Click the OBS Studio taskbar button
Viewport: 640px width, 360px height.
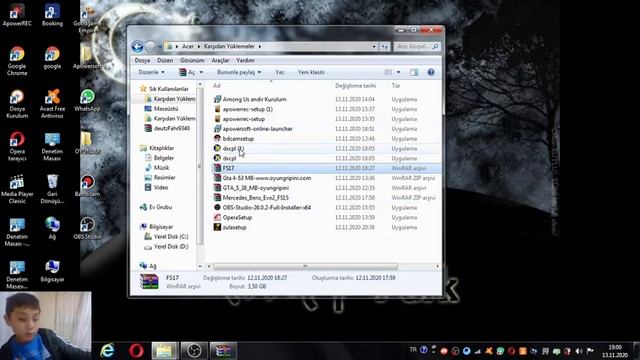[194, 351]
